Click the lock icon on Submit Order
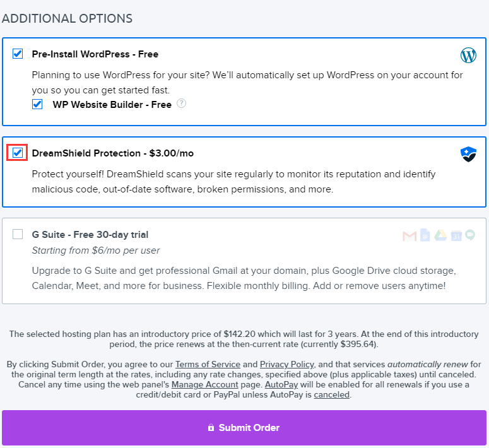 coord(211,427)
